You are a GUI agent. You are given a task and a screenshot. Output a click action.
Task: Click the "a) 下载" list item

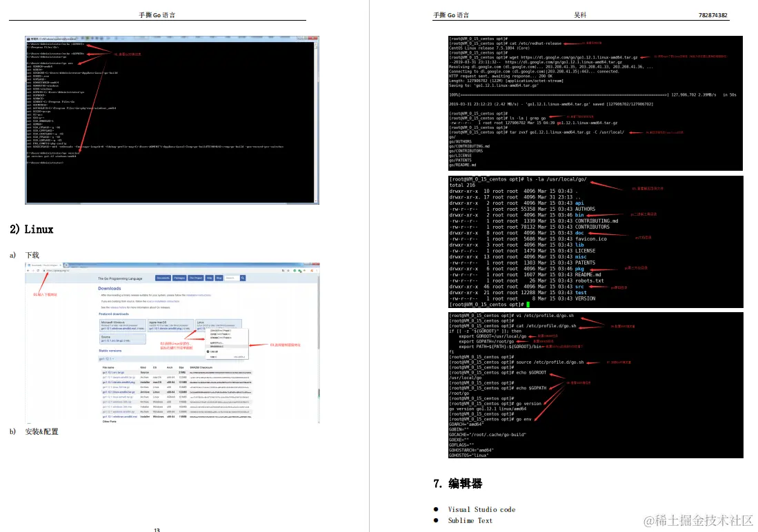pyautogui.click(x=24, y=255)
